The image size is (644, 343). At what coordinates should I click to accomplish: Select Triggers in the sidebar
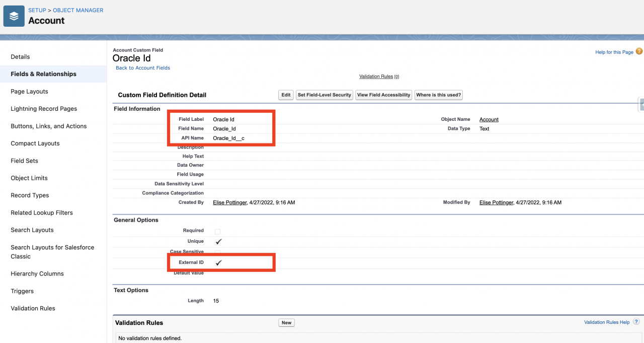tap(22, 291)
